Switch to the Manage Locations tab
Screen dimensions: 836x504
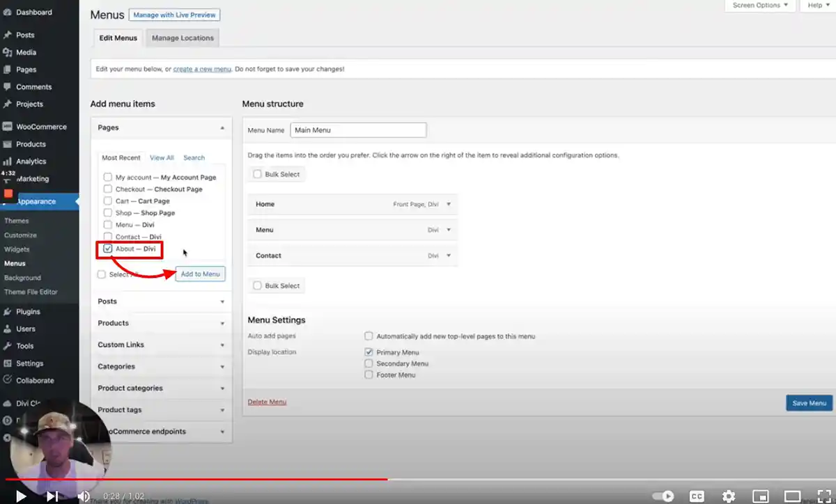pyautogui.click(x=183, y=38)
